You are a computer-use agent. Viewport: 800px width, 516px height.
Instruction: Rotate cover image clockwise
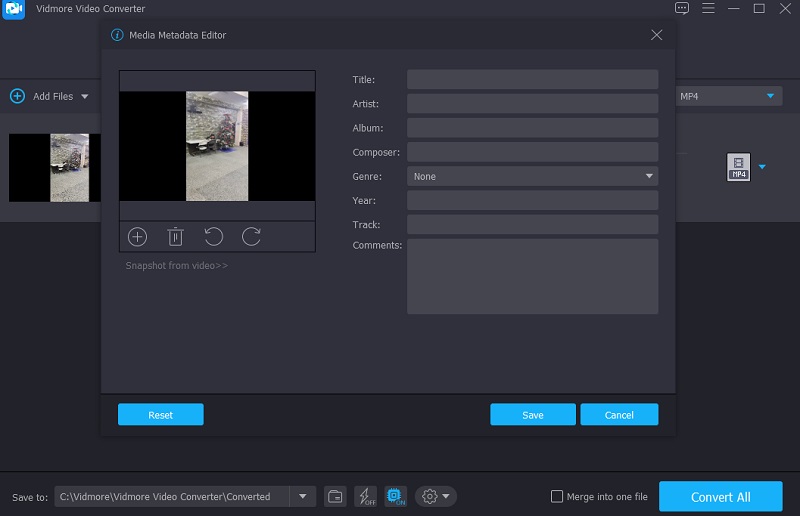point(251,237)
